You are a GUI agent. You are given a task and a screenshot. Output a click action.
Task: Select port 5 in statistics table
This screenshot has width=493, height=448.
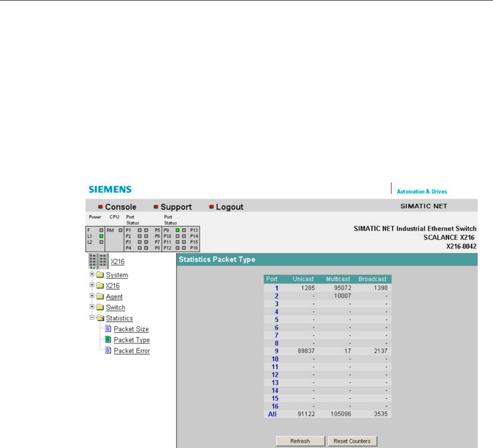pos(277,320)
